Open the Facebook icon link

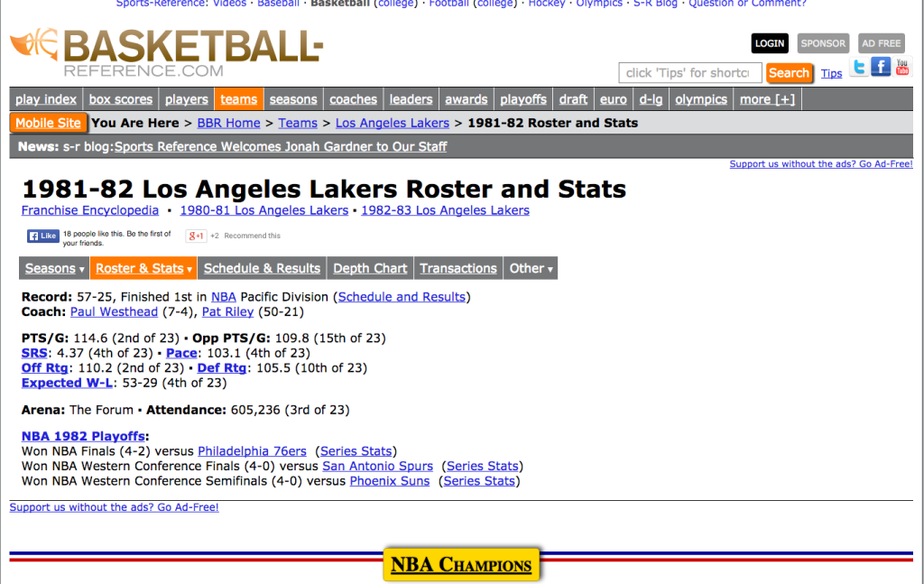point(881,67)
